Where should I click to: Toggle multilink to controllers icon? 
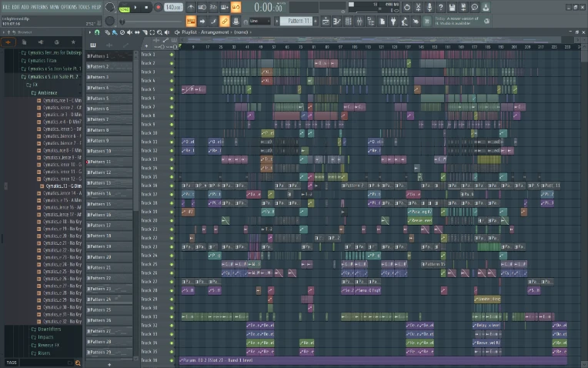236,22
